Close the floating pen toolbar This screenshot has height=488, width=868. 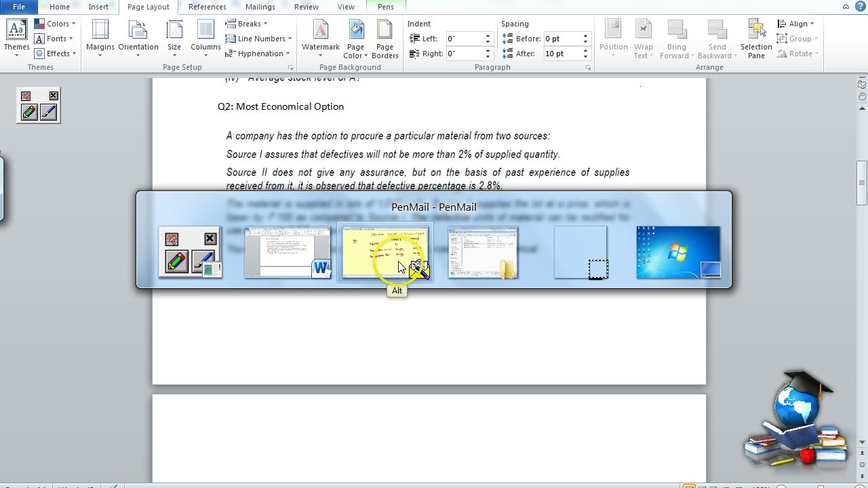[x=54, y=96]
